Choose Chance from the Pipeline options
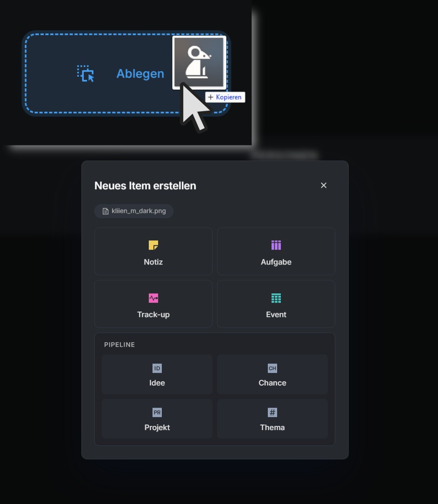Image resolution: width=438 pixels, height=504 pixels. tap(272, 374)
